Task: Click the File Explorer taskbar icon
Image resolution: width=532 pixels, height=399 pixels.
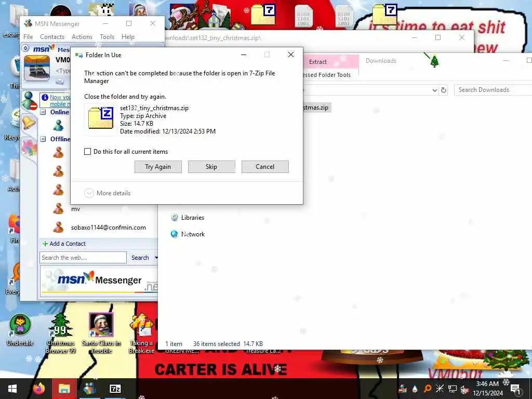Action: click(64, 389)
